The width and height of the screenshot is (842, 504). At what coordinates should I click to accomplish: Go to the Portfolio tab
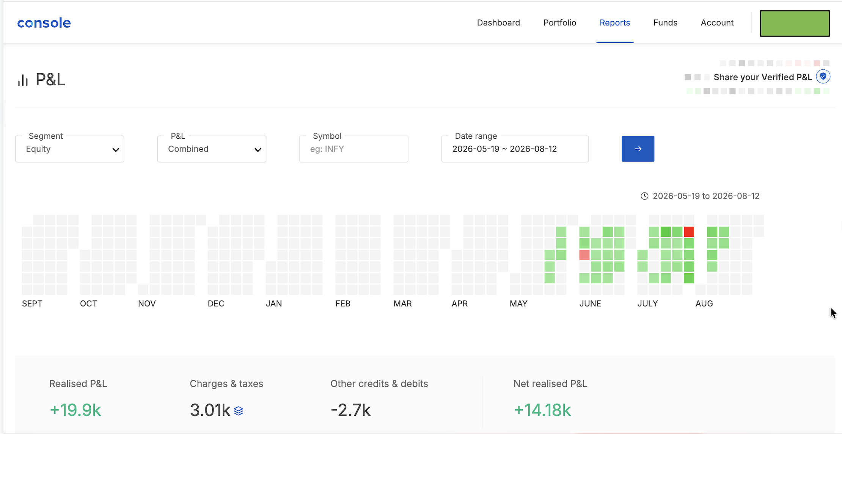(560, 23)
